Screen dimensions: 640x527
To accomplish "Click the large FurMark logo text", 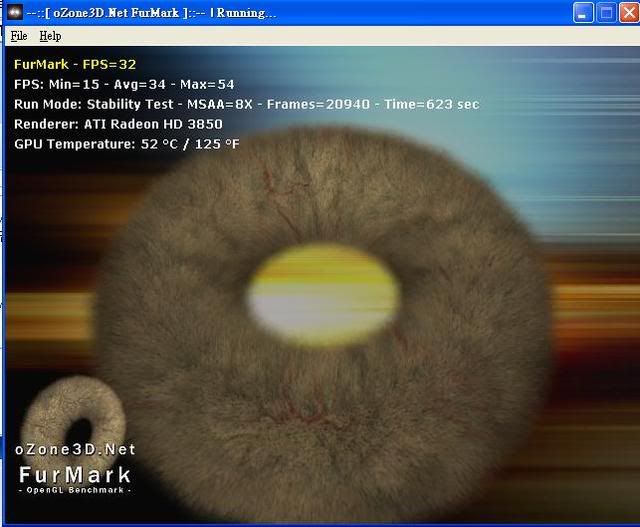I will pyautogui.click(x=75, y=474).
